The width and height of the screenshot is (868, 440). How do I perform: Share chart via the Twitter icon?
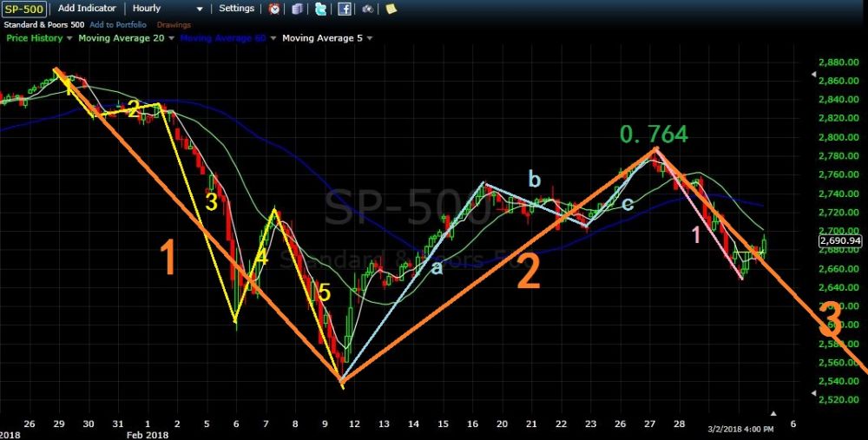(x=321, y=9)
